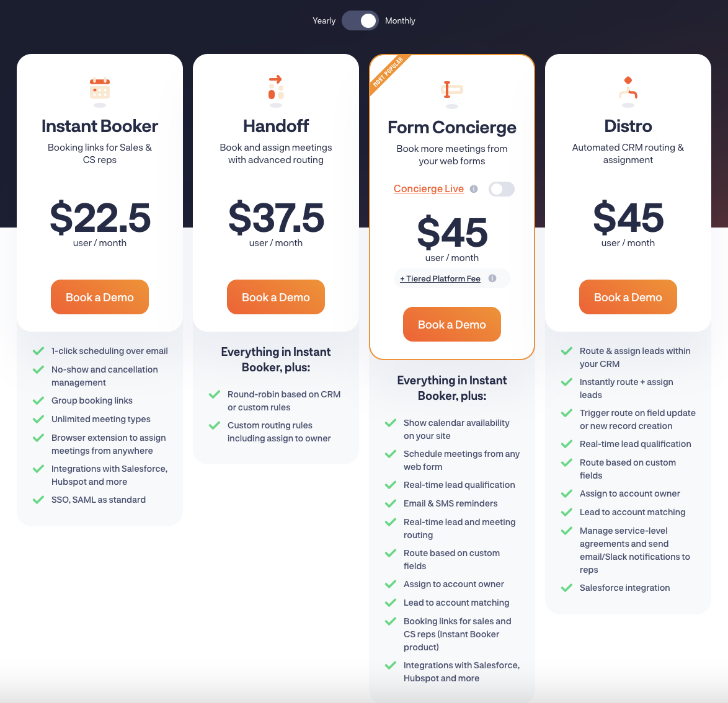Open the Concierge Live link
This screenshot has height=703, width=728.
[428, 188]
